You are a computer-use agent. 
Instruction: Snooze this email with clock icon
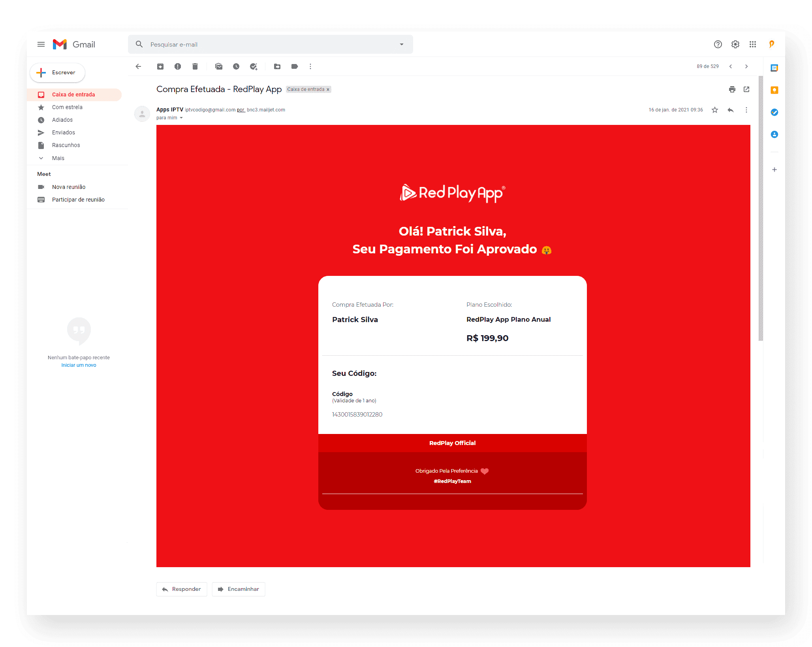click(x=236, y=66)
